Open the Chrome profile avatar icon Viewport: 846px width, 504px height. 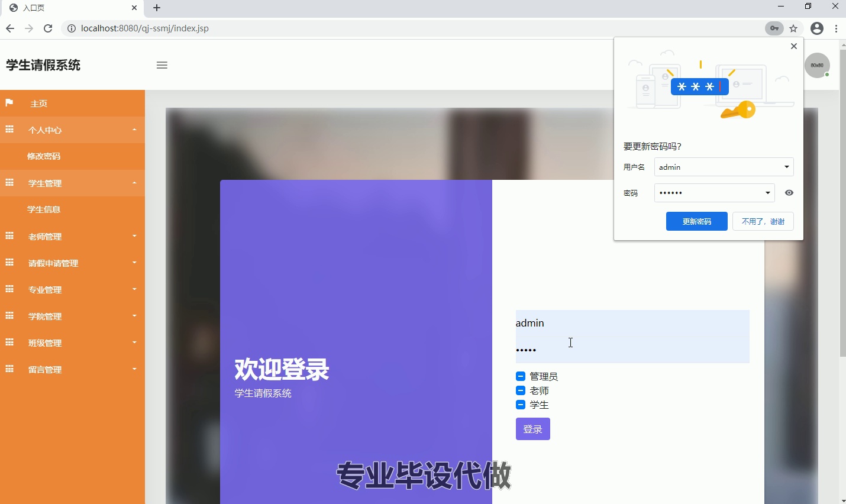pos(817,28)
